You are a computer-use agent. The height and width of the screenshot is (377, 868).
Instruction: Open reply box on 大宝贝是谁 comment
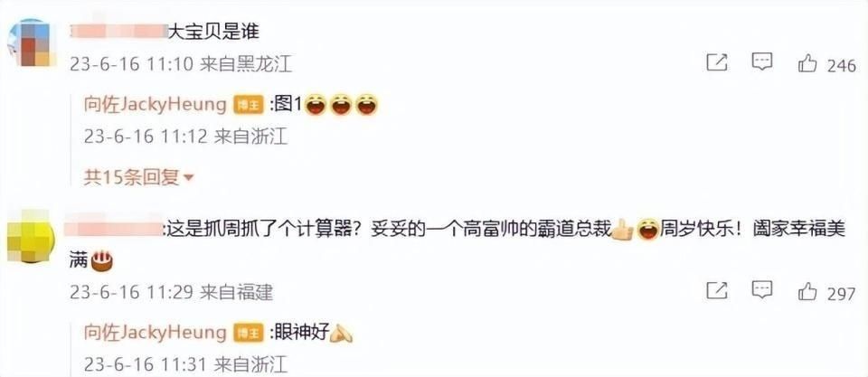coord(762,61)
